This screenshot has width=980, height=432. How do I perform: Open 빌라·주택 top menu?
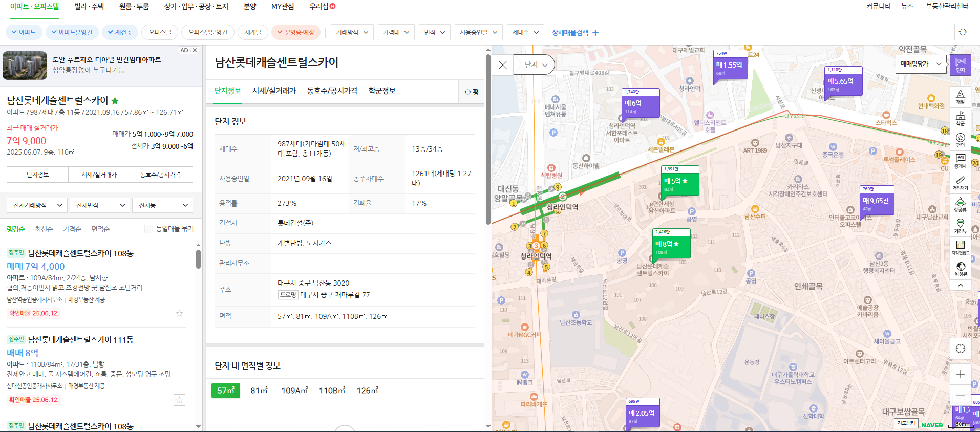pyautogui.click(x=89, y=6)
